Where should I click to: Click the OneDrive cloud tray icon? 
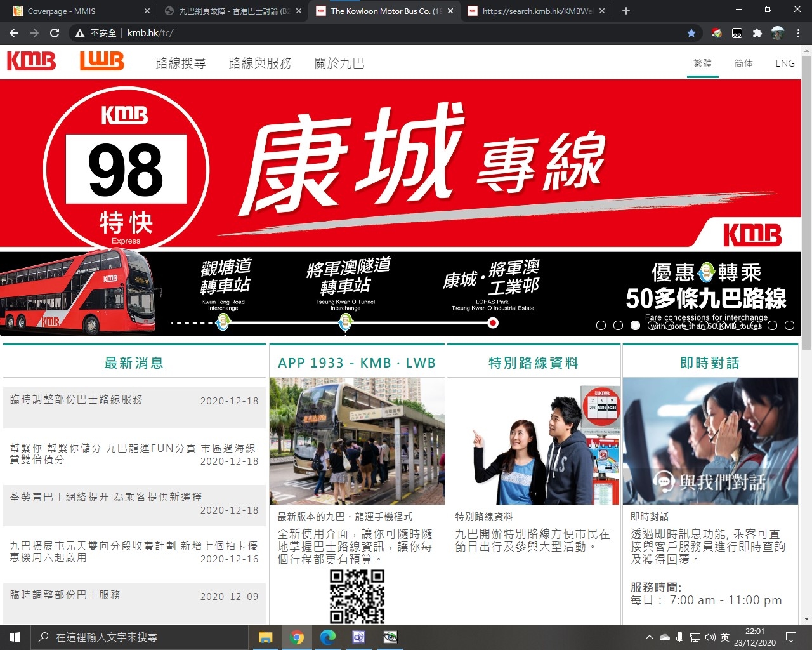coord(665,637)
